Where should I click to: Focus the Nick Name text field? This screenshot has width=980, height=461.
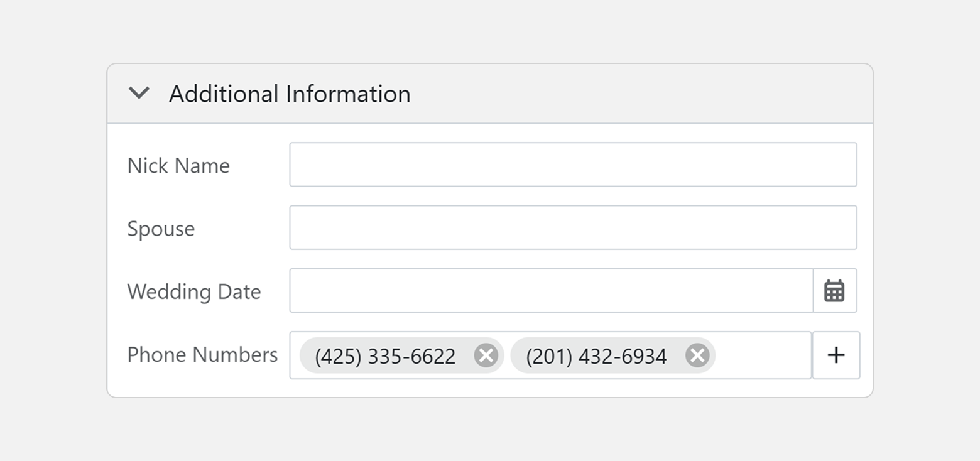click(573, 165)
